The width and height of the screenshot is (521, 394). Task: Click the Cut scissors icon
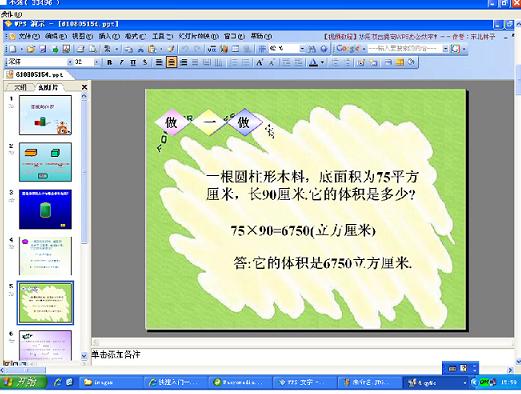click(x=141, y=49)
